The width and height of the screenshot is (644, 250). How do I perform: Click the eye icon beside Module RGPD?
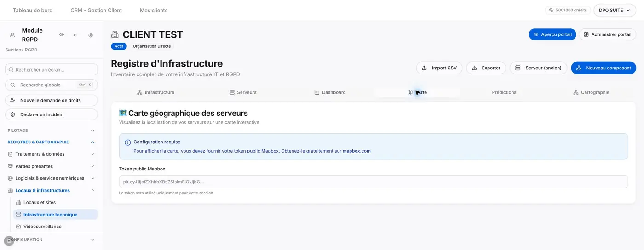62,35
